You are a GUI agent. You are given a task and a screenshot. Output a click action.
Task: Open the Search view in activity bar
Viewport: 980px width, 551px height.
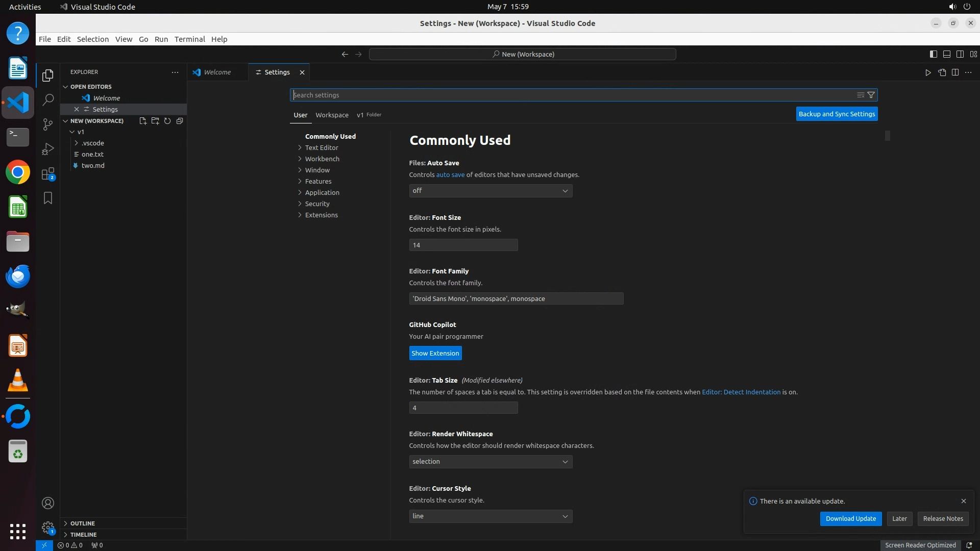coord(47,99)
